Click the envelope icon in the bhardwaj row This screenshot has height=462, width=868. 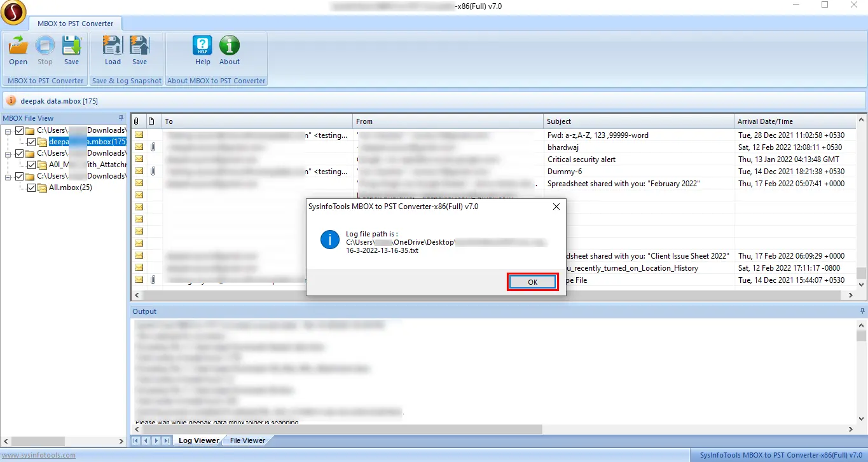click(139, 147)
